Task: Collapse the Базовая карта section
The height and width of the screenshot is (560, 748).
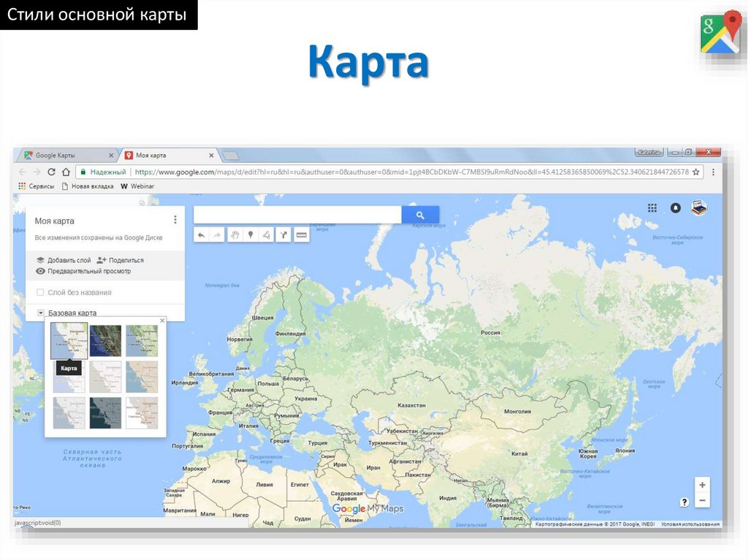Action: coord(41,313)
